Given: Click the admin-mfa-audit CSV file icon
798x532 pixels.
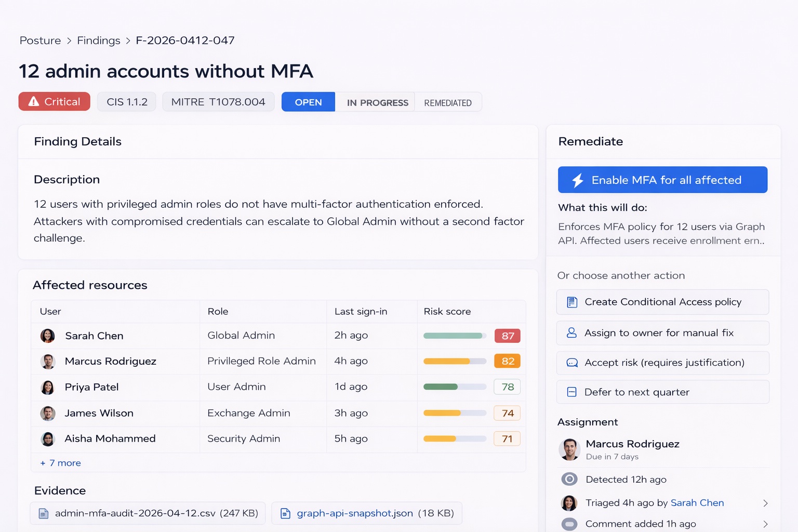Looking at the screenshot, I should click(44, 514).
